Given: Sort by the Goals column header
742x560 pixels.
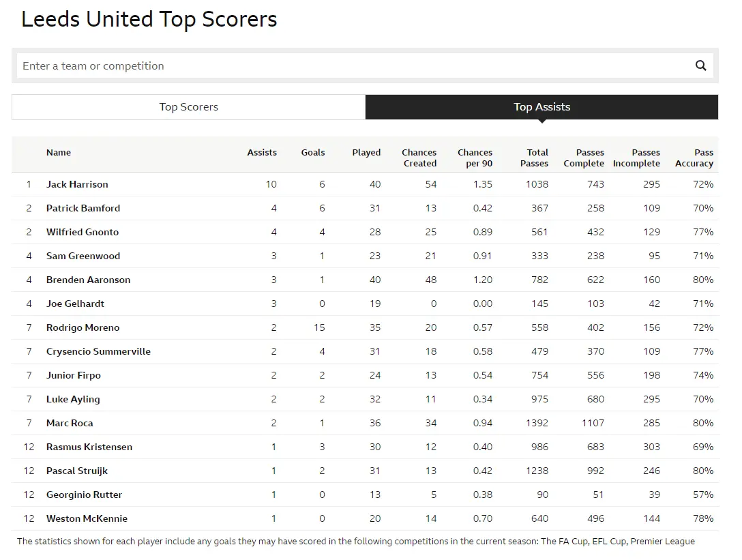Looking at the screenshot, I should coord(313,153).
